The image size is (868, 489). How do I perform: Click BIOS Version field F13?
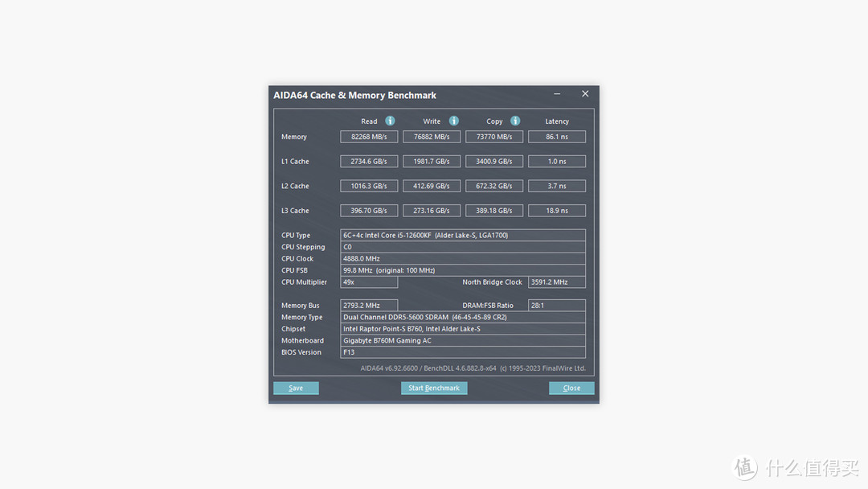463,352
